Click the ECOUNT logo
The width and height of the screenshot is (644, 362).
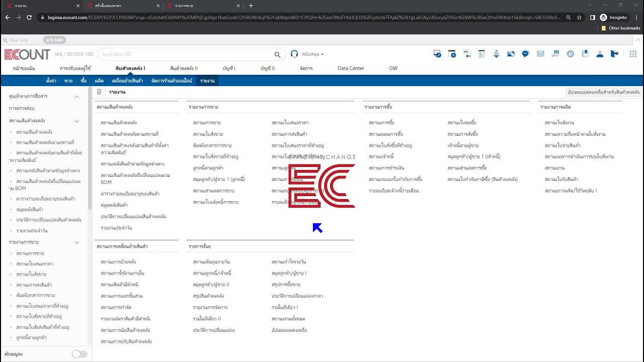click(27, 54)
